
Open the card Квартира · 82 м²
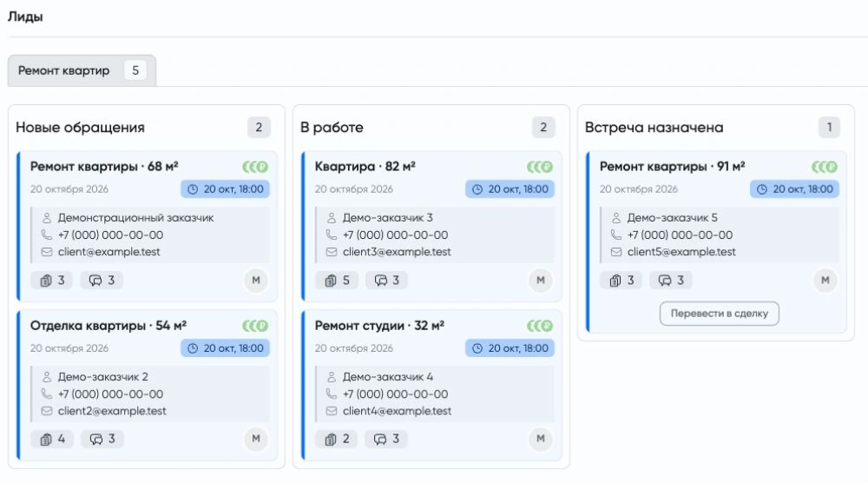pos(431,226)
